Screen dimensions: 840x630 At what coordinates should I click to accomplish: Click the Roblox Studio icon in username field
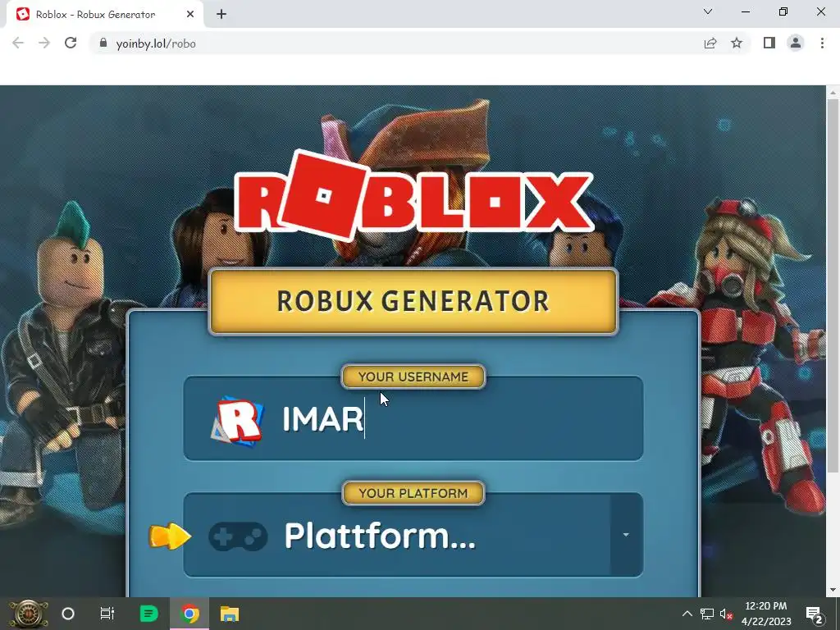pyautogui.click(x=237, y=421)
